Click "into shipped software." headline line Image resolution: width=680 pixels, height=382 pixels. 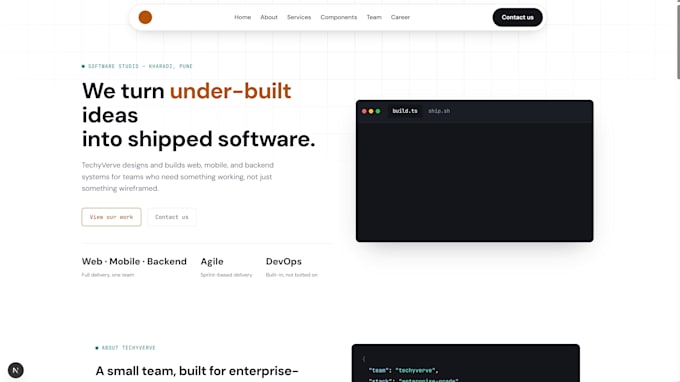tap(199, 139)
